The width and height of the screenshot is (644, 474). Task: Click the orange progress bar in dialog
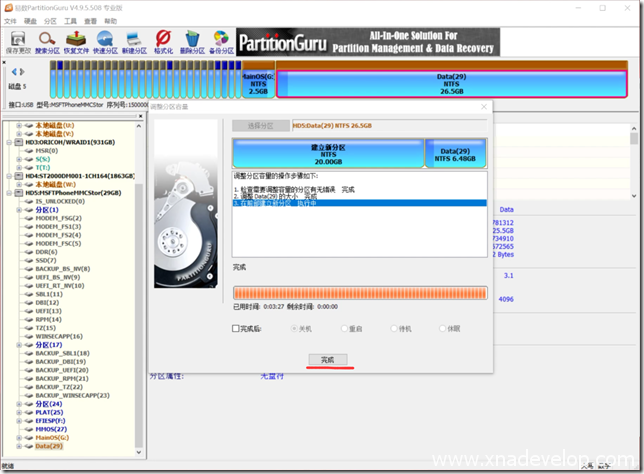click(360, 292)
